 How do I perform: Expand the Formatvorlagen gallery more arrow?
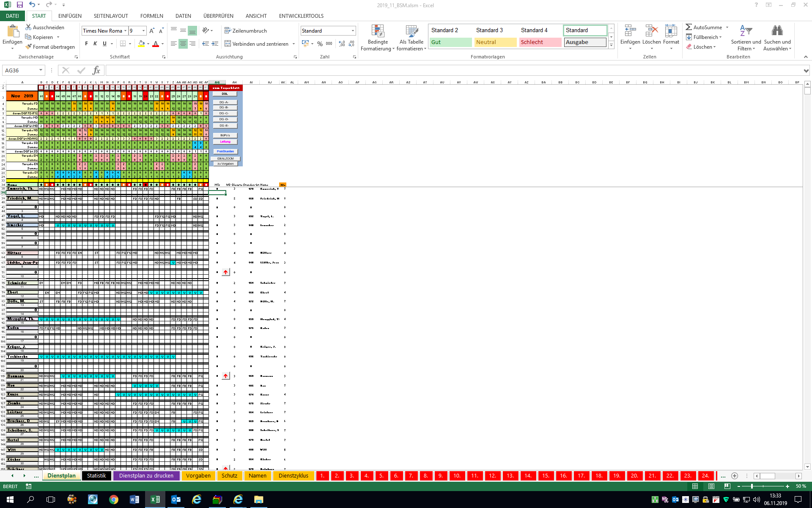[611, 45]
